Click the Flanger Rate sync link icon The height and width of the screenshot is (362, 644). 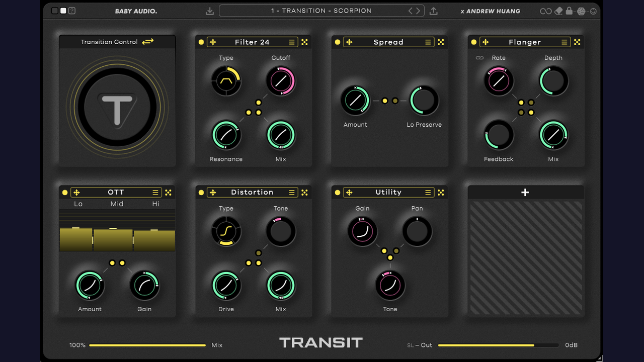point(479,58)
